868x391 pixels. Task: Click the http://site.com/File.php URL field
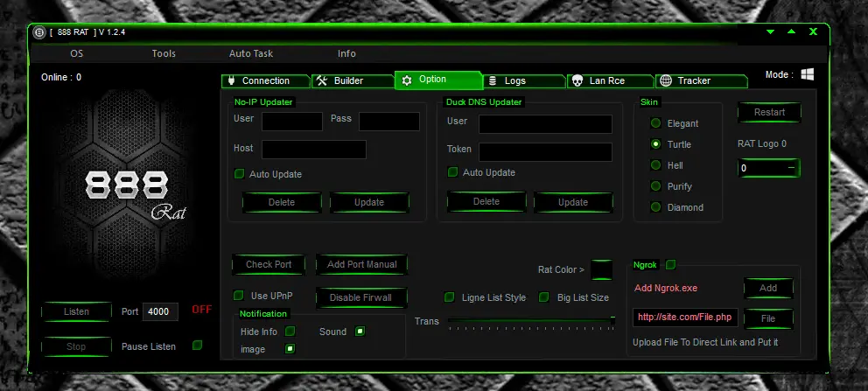685,318
